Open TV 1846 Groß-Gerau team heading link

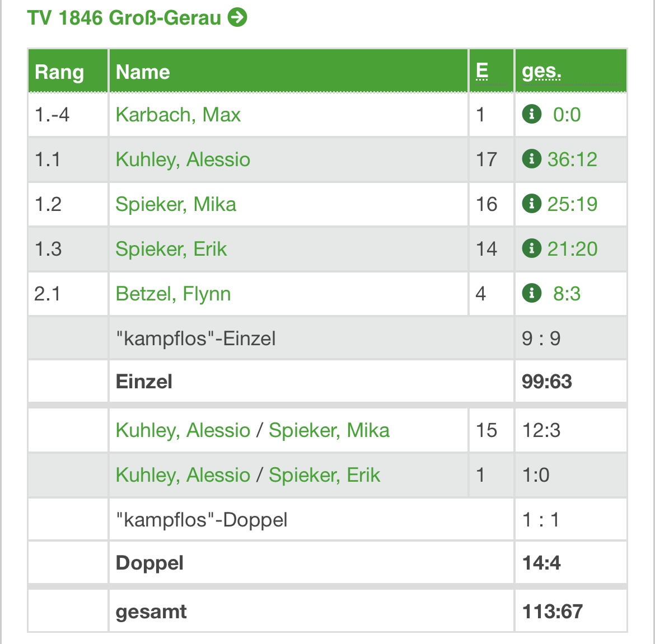124,18
